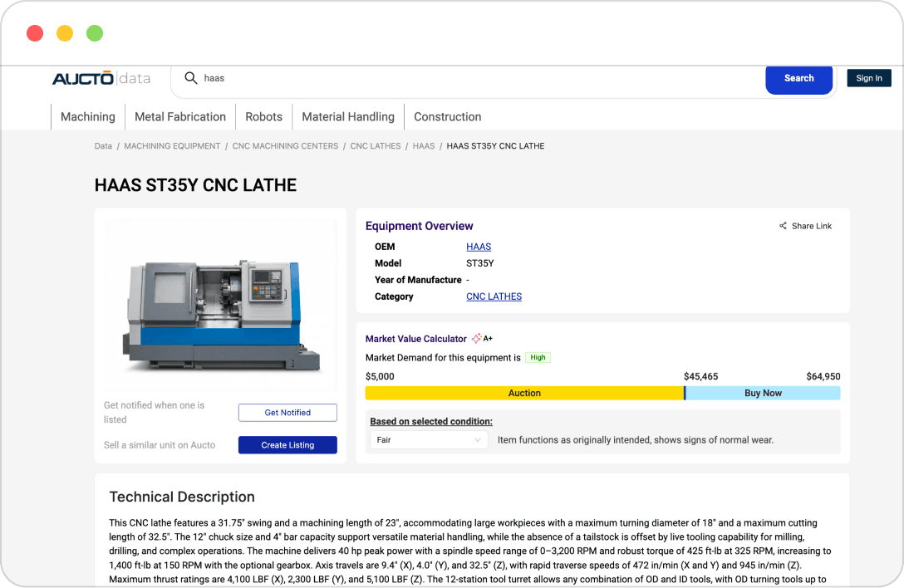
Task: Click the magnifier icon in search bar
Action: 191,78
